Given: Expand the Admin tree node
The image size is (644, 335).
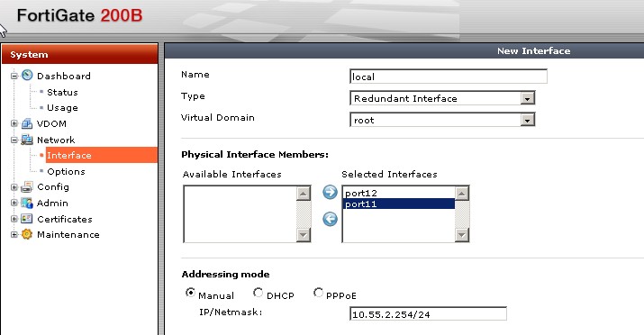Looking at the screenshot, I should click(x=14, y=203).
